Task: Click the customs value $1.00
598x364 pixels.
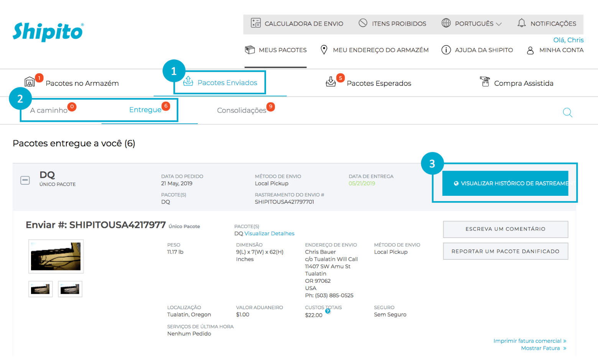Action: (243, 315)
